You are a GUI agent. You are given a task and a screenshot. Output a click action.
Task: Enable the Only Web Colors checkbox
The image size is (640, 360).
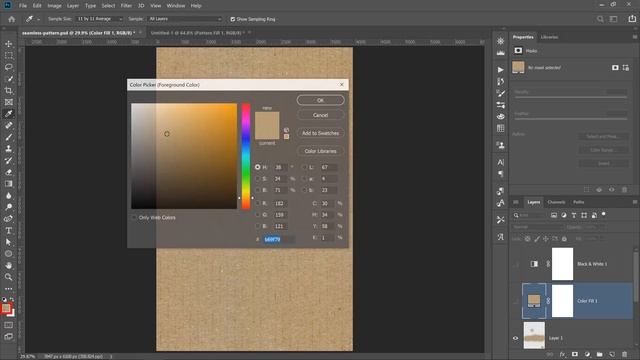click(134, 218)
